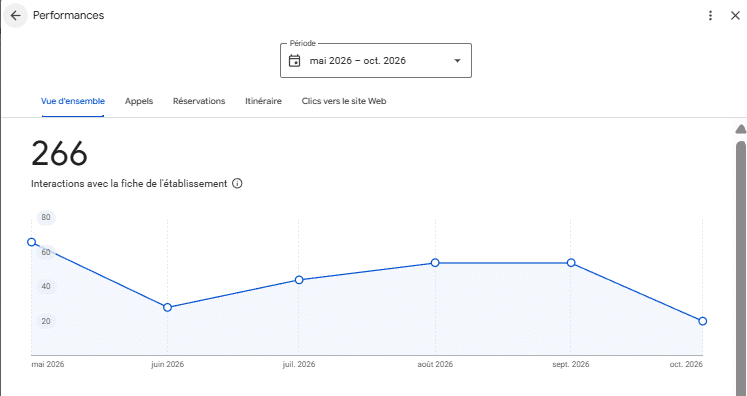Viewport: 747px width, 396px height.
Task: Click the 'juil. 2026' x-axis label
Action: [299, 365]
